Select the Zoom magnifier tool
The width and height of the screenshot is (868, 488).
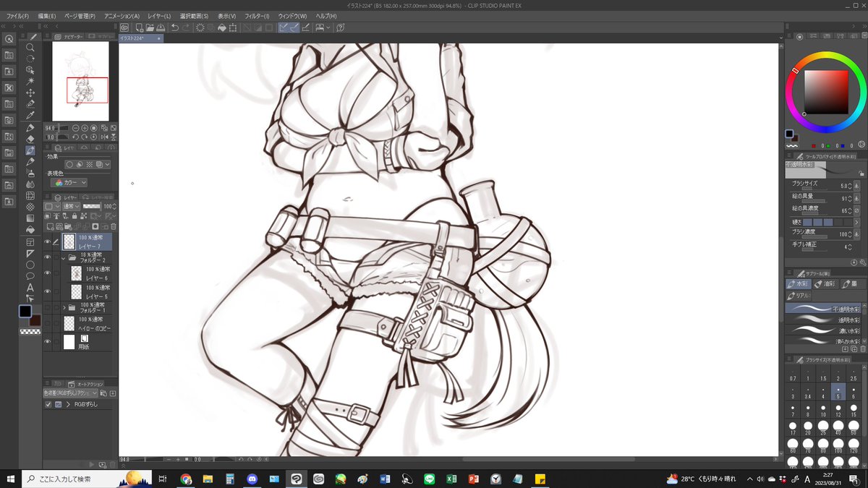(x=30, y=47)
